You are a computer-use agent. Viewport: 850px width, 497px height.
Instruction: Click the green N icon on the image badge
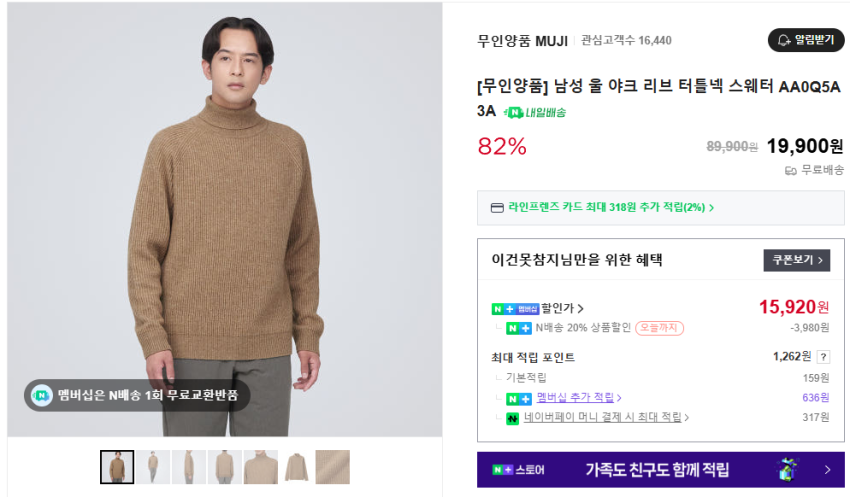pyautogui.click(x=41, y=395)
